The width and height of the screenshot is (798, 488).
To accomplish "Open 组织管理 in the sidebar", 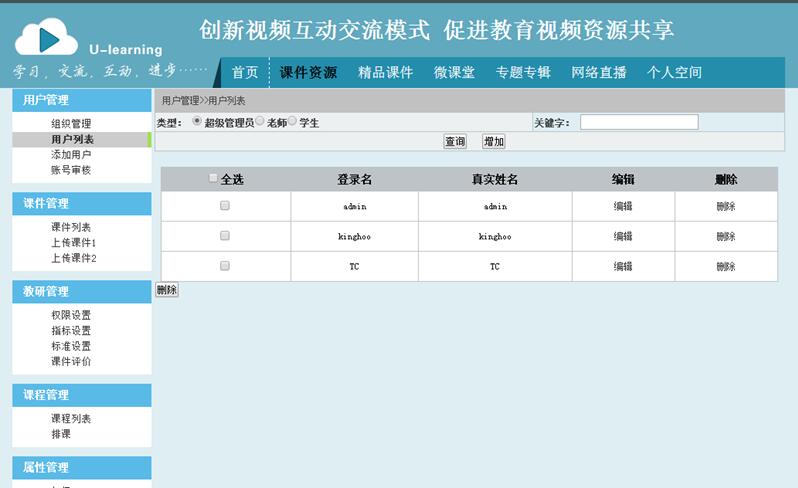I will point(71,124).
